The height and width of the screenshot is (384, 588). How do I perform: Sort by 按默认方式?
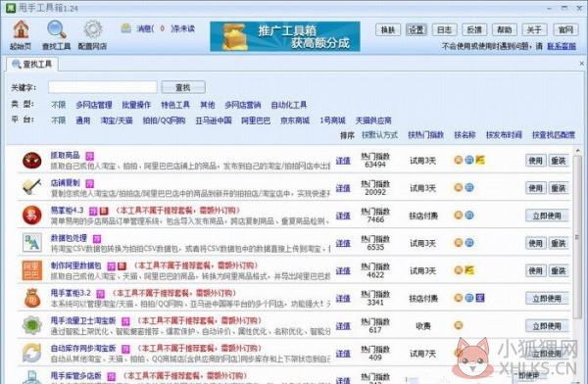tap(379, 135)
